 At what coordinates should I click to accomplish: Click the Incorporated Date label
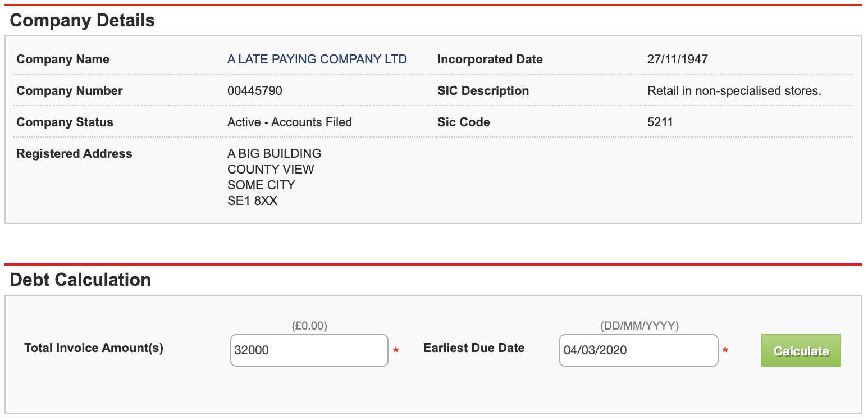tap(490, 60)
